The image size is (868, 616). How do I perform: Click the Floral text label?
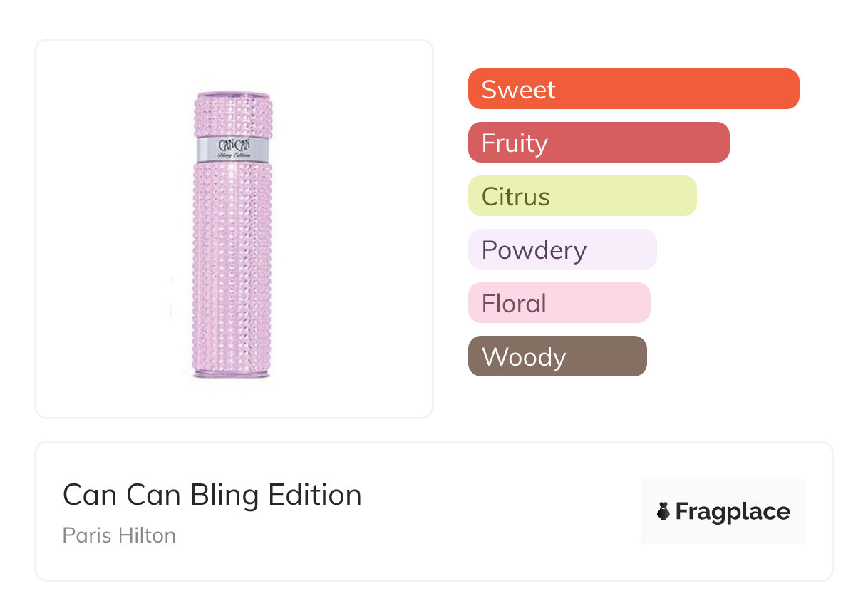coord(514,304)
